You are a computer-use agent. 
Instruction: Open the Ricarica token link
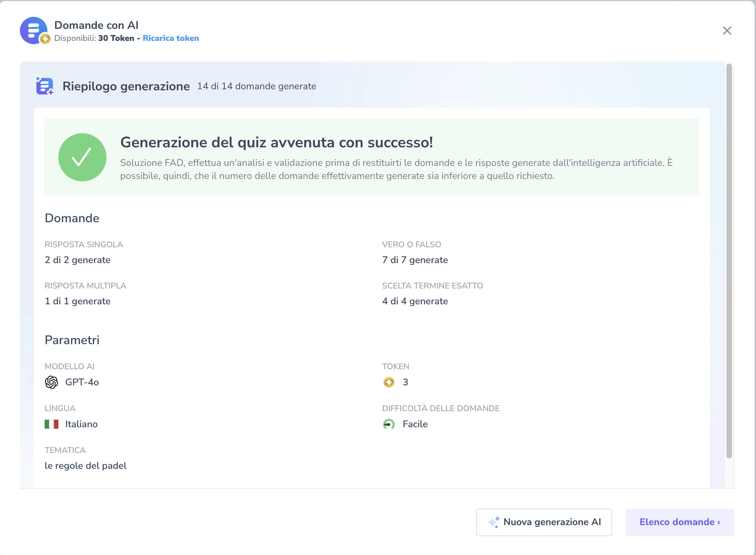pos(171,38)
